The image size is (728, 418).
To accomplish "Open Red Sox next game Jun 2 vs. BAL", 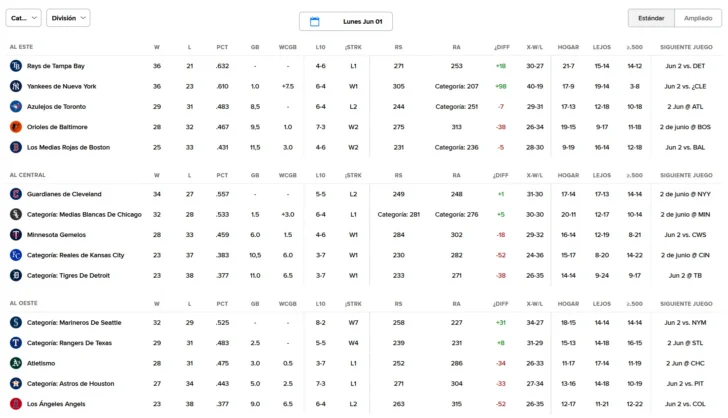I will (x=685, y=147).
